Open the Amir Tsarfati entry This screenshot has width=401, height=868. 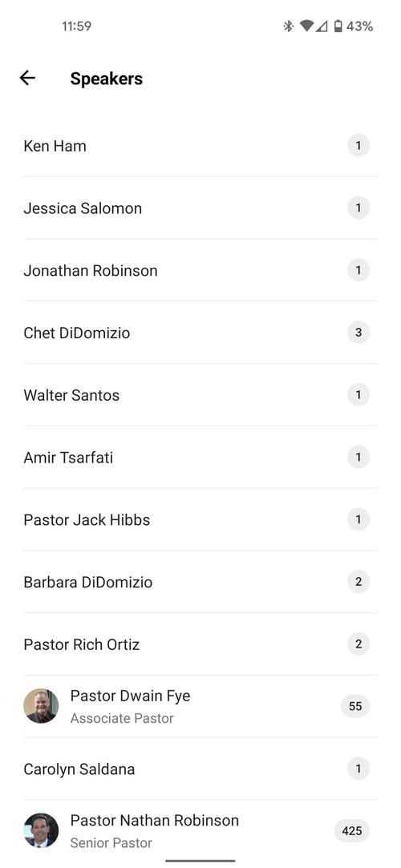[x=200, y=458]
